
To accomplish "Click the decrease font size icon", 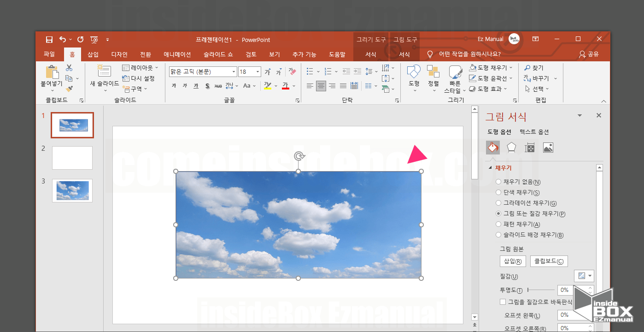I will 279,72.
